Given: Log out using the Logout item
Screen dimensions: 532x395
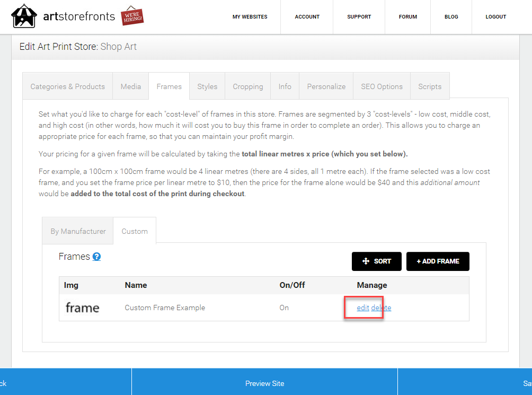Looking at the screenshot, I should [495, 16].
